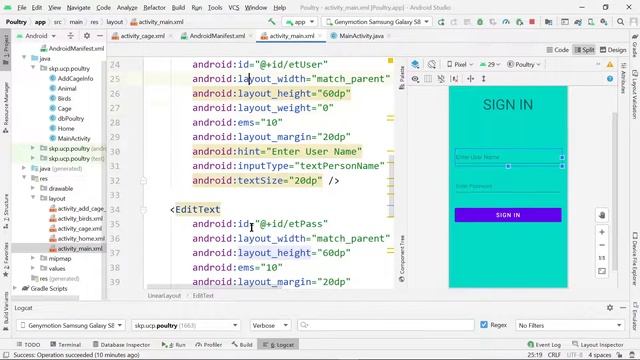Open the Component Tree side tab
640x360 pixels.
click(x=402, y=258)
